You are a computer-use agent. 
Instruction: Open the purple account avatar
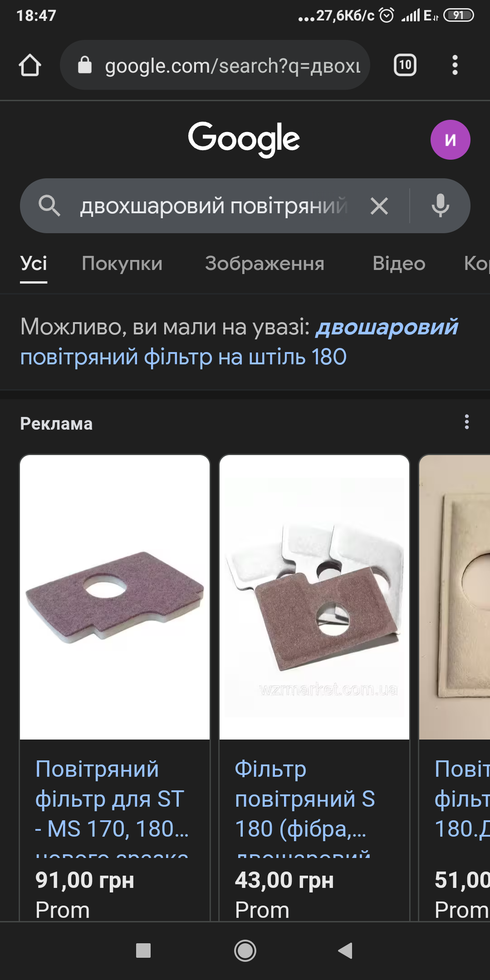(x=450, y=140)
